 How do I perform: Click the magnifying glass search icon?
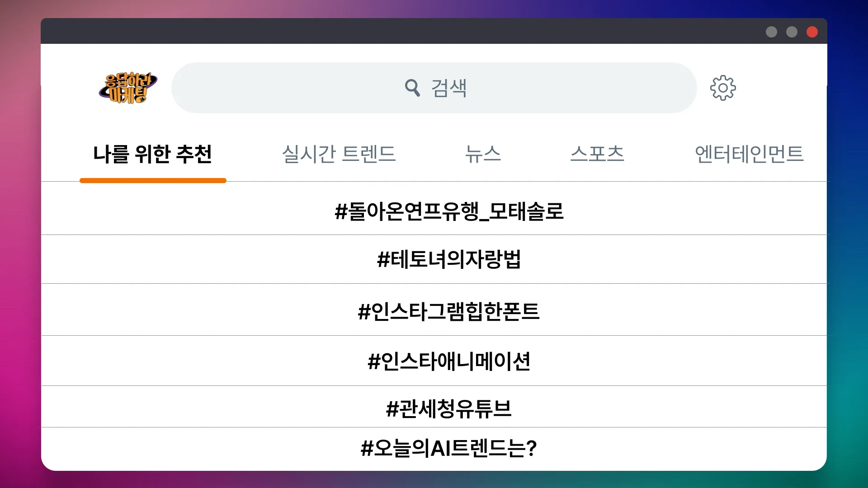pos(412,88)
